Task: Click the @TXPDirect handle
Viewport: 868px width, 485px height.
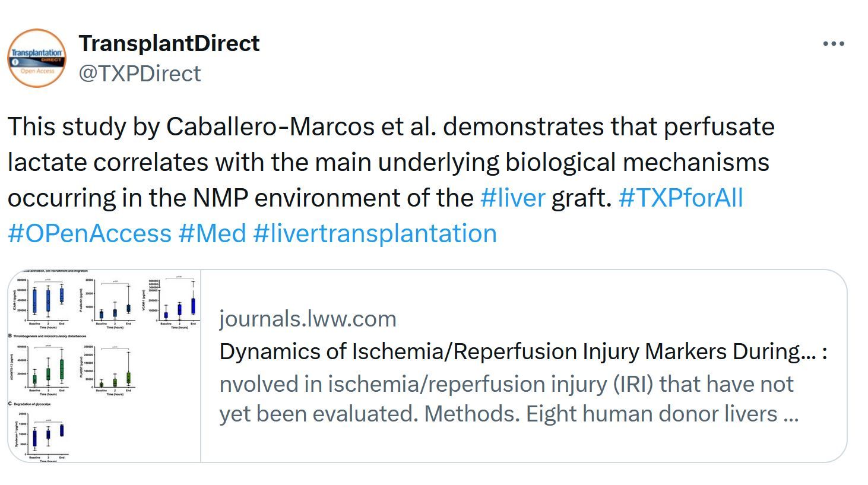Action: [140, 74]
